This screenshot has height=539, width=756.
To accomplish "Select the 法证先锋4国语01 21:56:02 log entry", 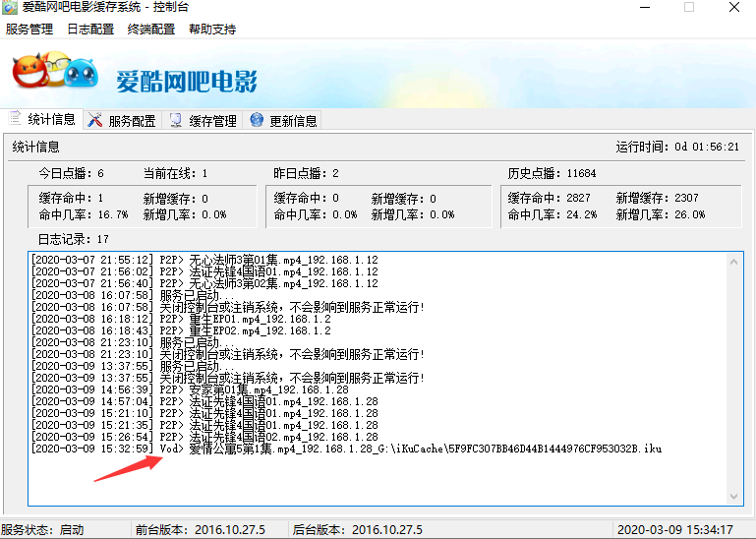I will coord(204,271).
